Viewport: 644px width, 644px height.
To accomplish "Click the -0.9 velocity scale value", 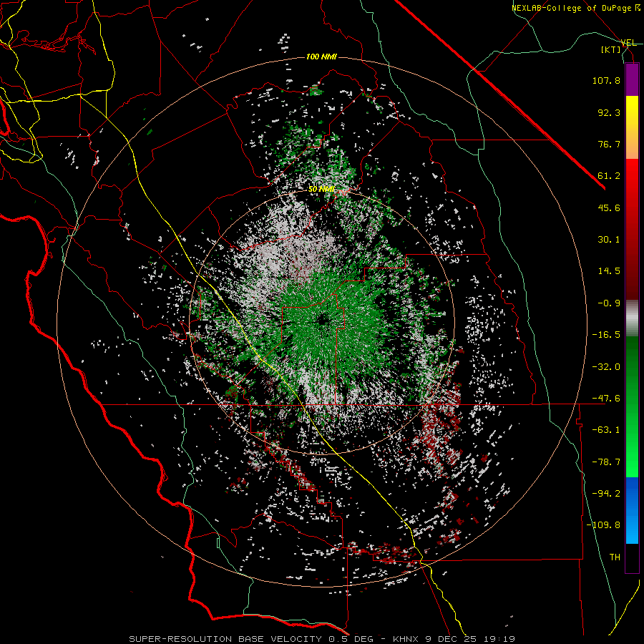I will point(609,303).
